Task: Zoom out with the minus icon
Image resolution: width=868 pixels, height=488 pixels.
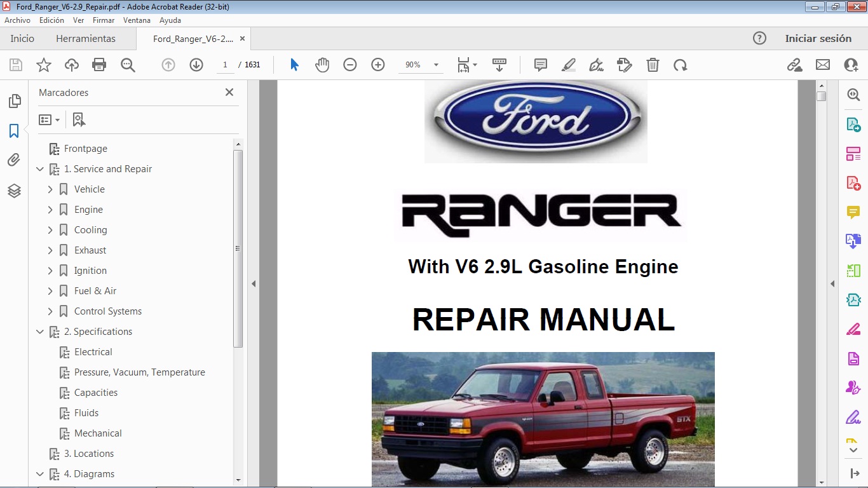Action: click(x=350, y=65)
